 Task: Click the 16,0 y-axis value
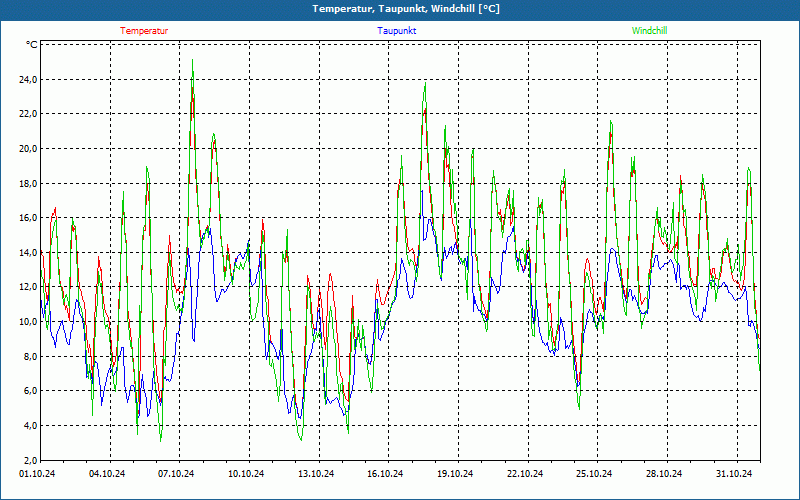28,218
